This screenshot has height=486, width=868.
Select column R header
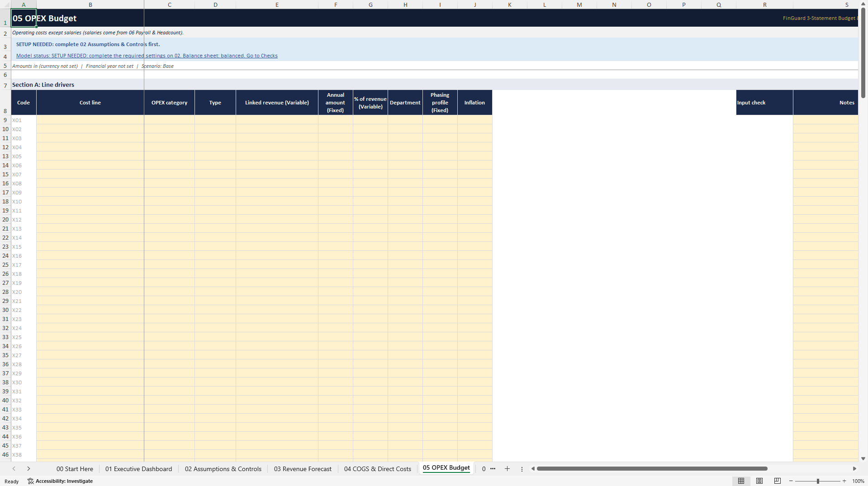coord(764,5)
